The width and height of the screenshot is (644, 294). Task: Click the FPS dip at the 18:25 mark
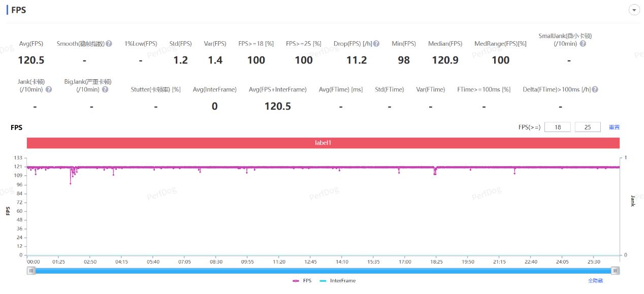[x=435, y=174]
